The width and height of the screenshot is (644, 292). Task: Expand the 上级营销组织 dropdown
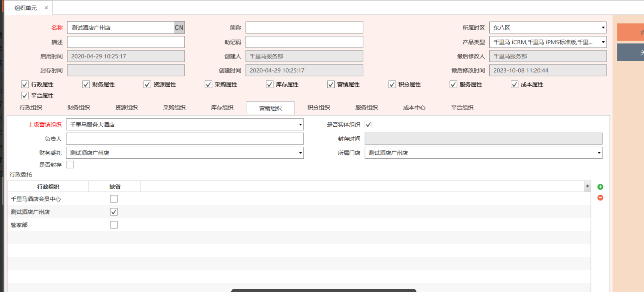click(300, 125)
